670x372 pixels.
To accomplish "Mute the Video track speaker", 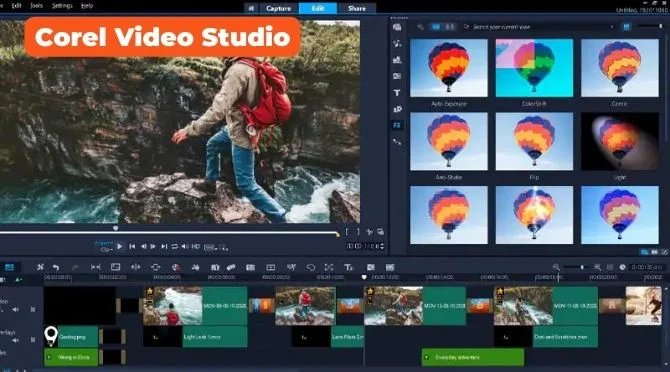I will click(16, 309).
